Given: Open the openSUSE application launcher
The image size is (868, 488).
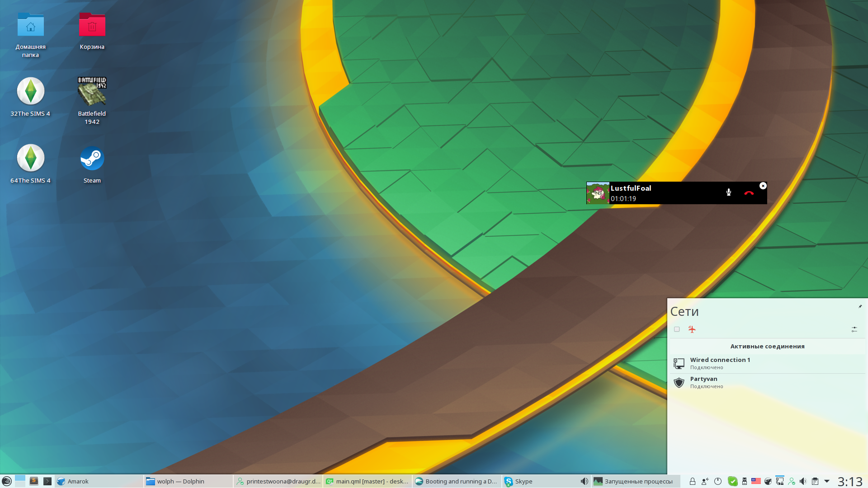Looking at the screenshot, I should click(6, 481).
